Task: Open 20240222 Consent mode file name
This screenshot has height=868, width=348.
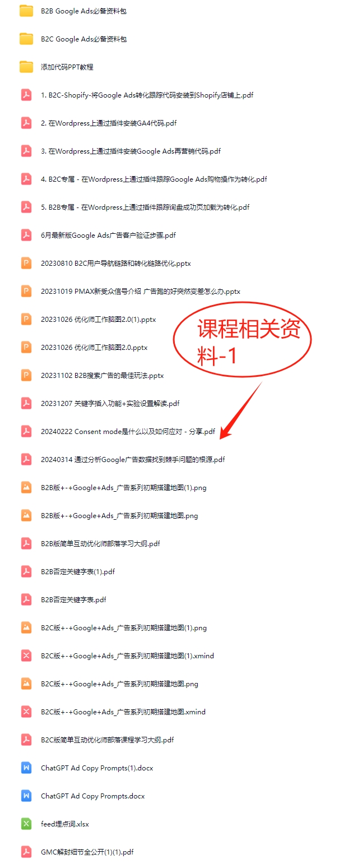Action: pyautogui.click(x=128, y=432)
